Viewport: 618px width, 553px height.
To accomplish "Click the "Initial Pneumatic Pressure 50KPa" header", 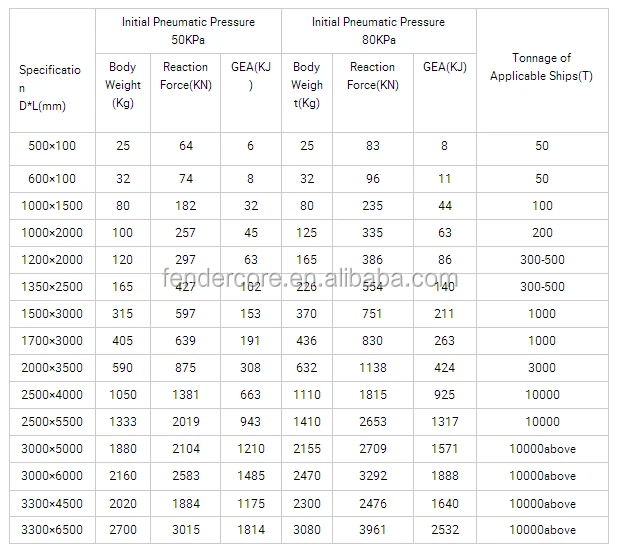I will 188,29.
